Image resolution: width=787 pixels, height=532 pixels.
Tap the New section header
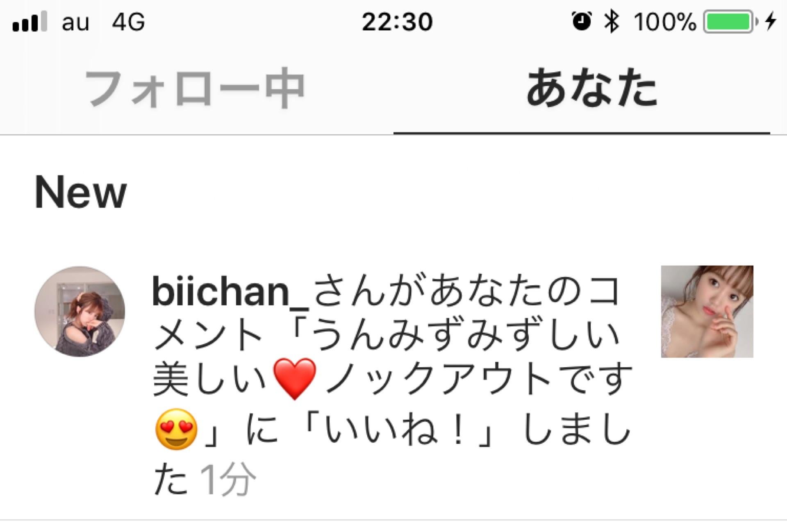(81, 192)
